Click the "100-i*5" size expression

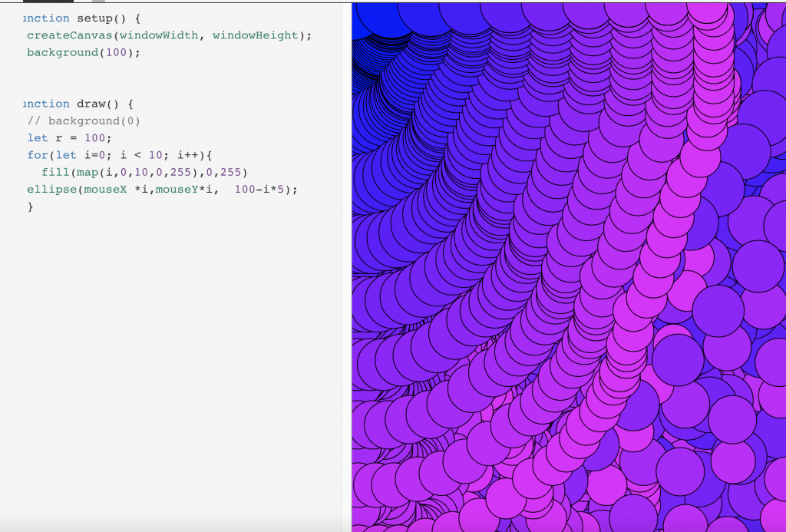point(259,190)
